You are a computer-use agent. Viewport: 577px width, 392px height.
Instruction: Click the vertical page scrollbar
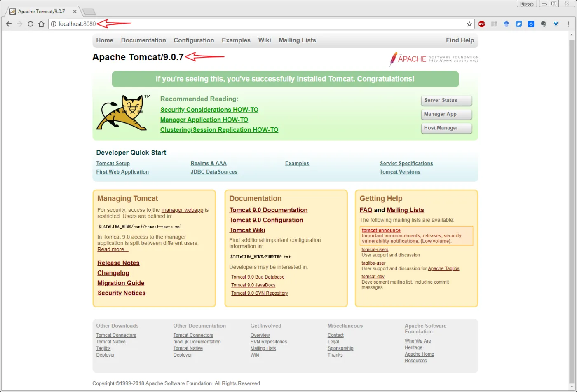572,210
